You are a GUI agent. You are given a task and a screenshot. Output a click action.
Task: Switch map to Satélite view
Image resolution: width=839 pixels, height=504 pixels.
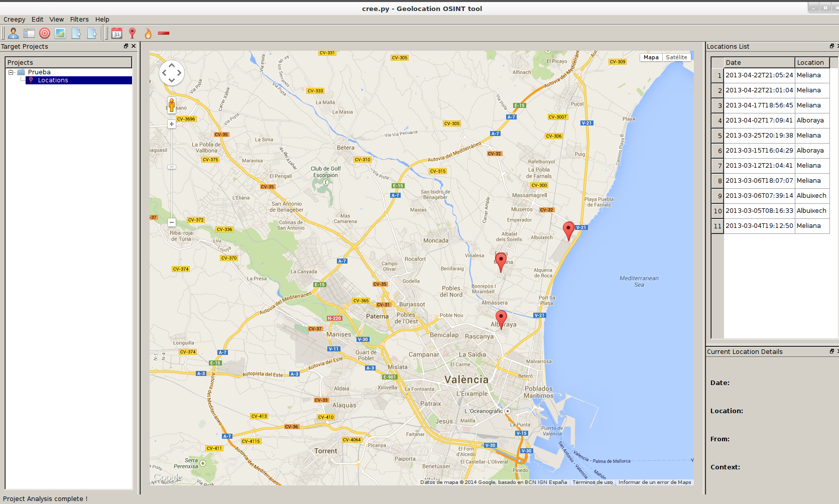coord(676,57)
